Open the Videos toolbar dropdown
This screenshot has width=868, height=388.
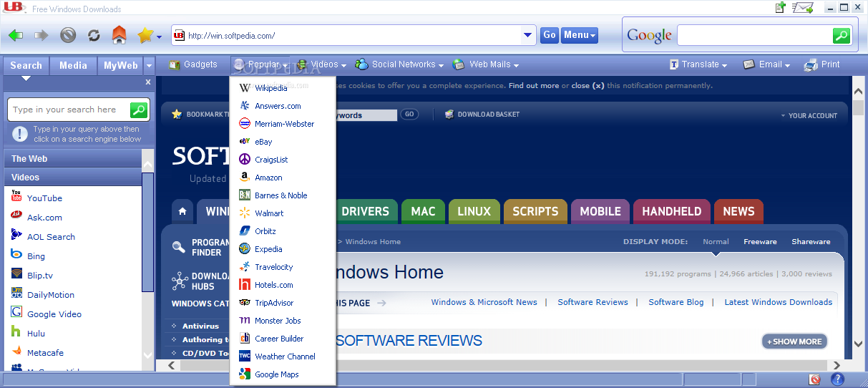point(322,64)
